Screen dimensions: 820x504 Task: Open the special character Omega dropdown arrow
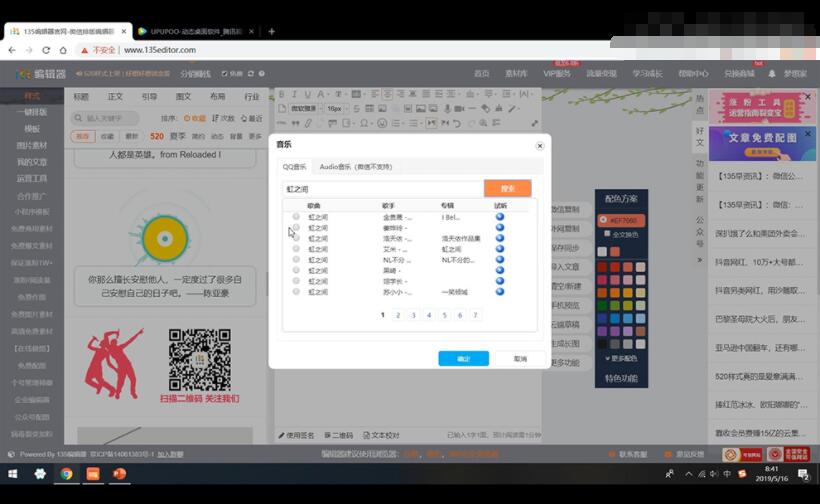(x=371, y=123)
